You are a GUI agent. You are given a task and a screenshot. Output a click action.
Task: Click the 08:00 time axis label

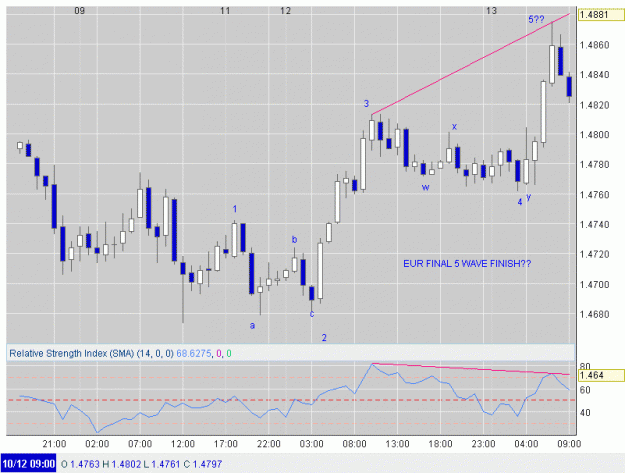click(354, 444)
